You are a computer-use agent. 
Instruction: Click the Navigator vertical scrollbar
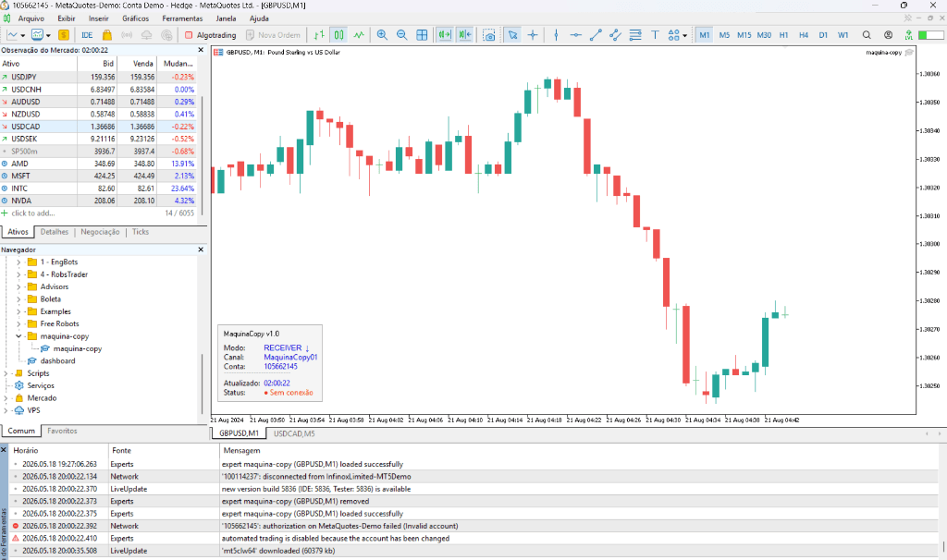tap(202, 383)
